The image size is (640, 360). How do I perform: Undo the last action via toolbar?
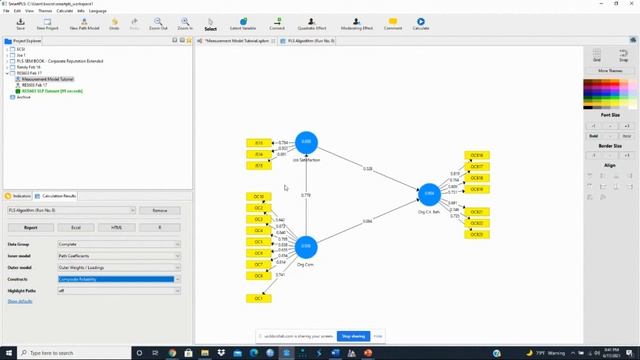(114, 24)
